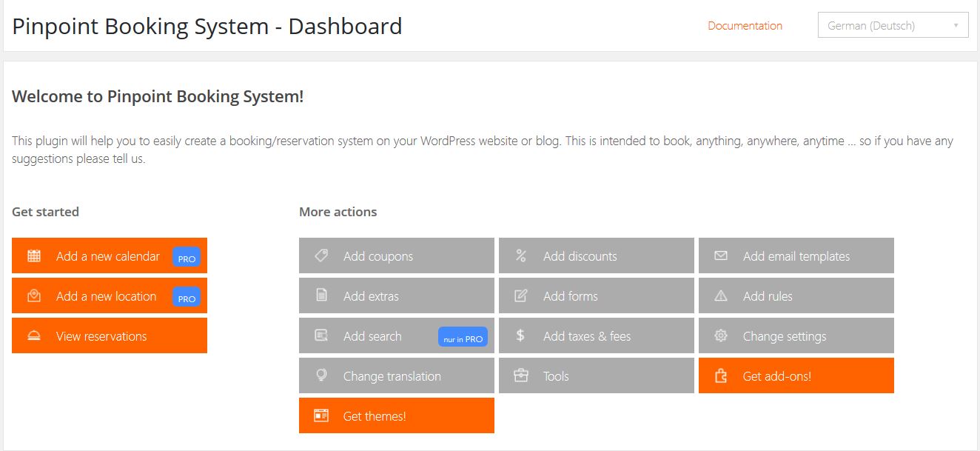Click the plugin description paragraph

pos(483,150)
